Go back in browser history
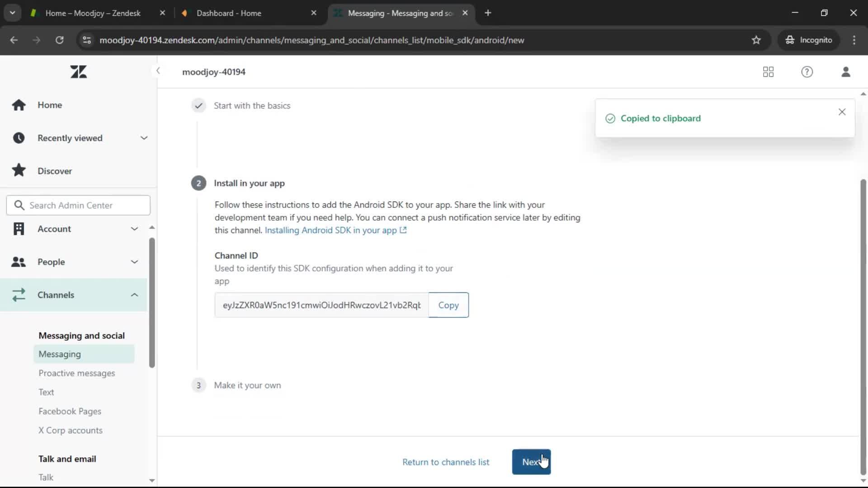Viewport: 868px width, 488px height. point(14,40)
